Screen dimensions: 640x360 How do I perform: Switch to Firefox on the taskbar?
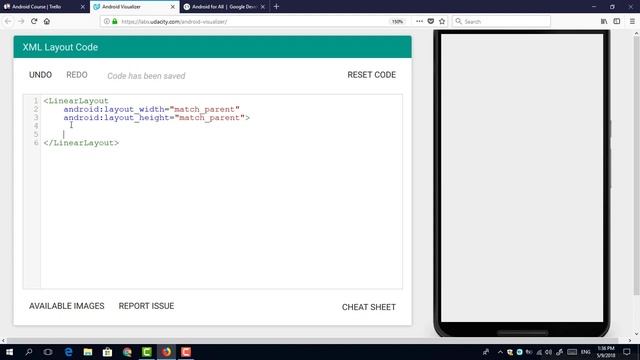coord(167,352)
